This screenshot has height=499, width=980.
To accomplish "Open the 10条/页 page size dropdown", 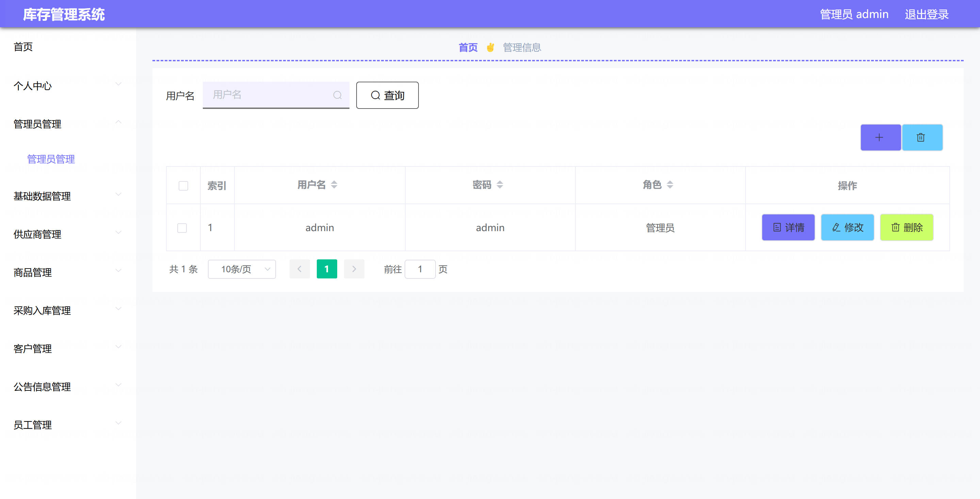I will click(x=242, y=269).
